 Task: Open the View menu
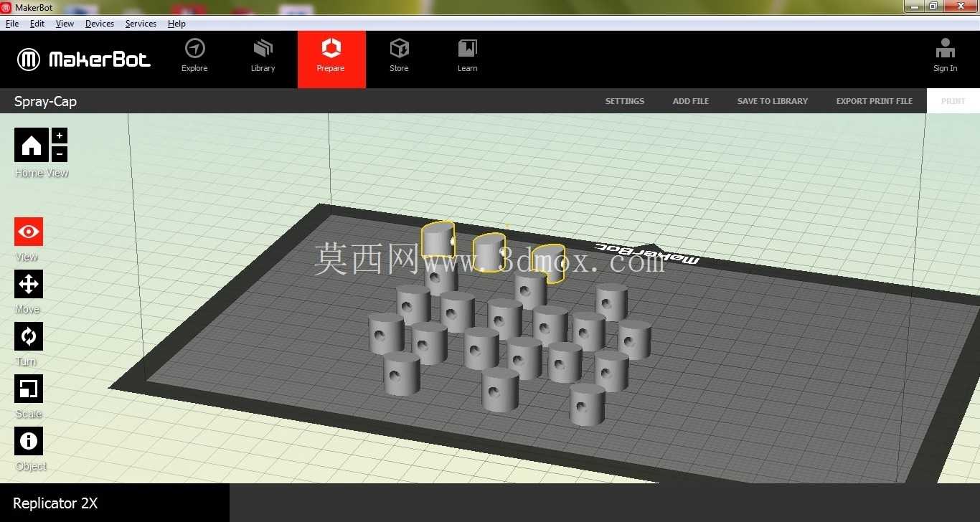[65, 24]
